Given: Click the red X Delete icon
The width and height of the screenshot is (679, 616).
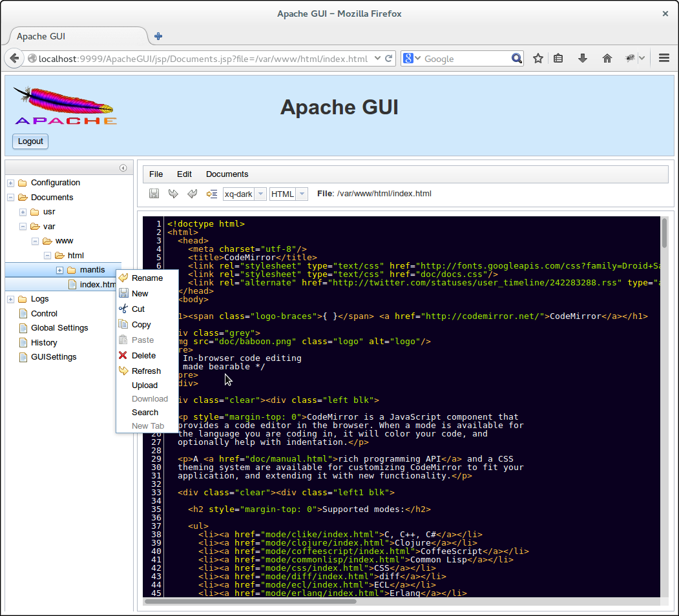Looking at the screenshot, I should point(123,355).
